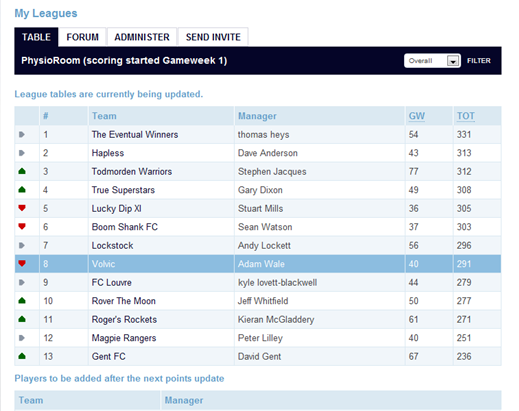Viewport: 519px width, 411px height.
Task: Click the grey arrow next to Lockstock
Action: 22,246
